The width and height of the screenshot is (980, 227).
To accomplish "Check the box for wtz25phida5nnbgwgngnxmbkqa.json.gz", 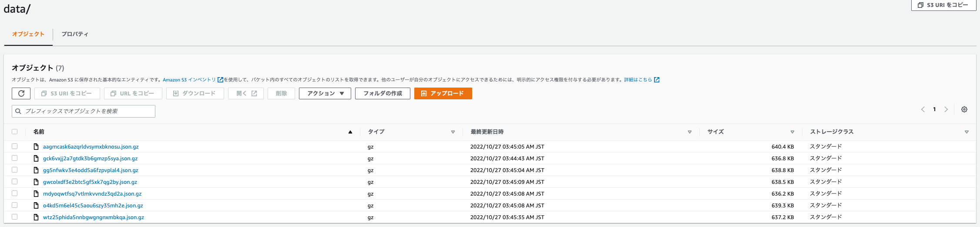I will [x=15, y=217].
